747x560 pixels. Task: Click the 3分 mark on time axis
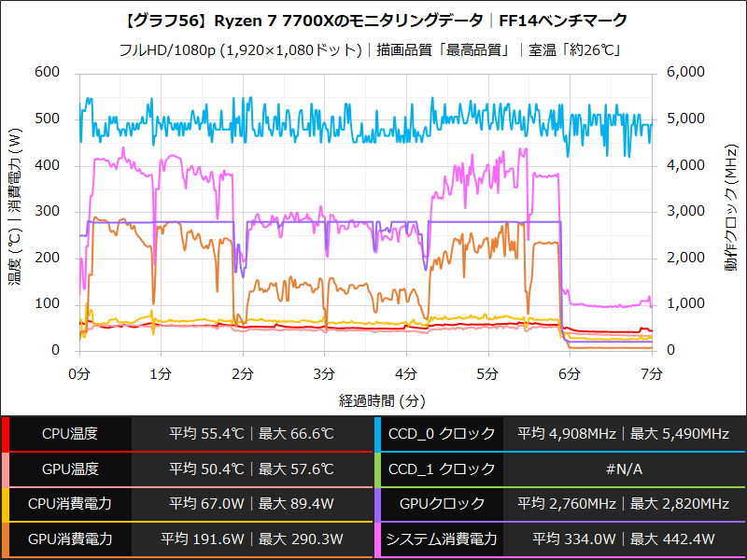pos(322,371)
